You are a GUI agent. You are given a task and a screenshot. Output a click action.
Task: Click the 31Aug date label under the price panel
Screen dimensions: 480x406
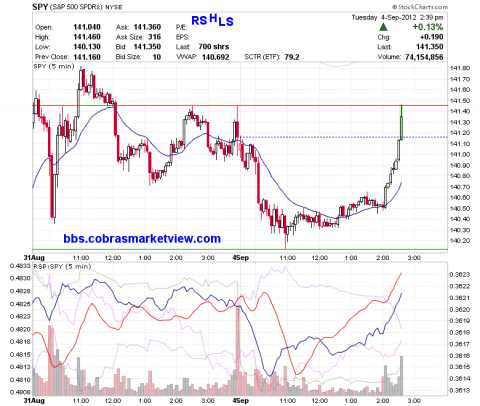(34, 258)
